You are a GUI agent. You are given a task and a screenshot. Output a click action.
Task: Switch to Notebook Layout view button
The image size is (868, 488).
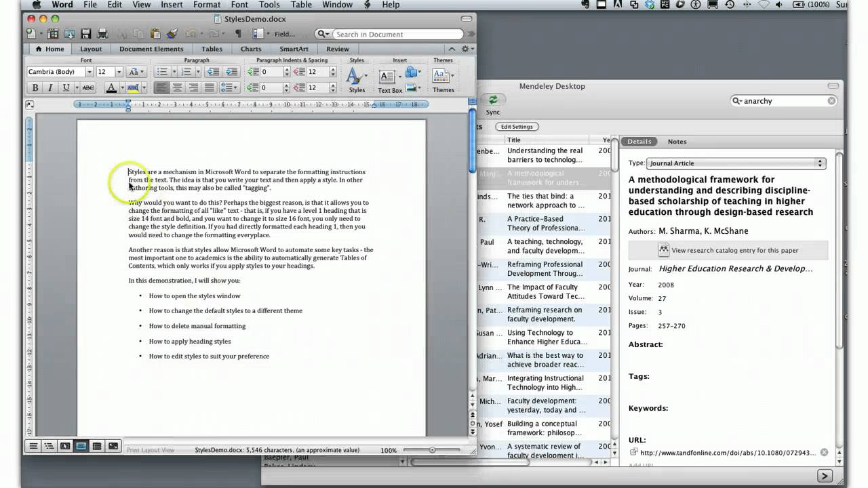tap(97, 446)
